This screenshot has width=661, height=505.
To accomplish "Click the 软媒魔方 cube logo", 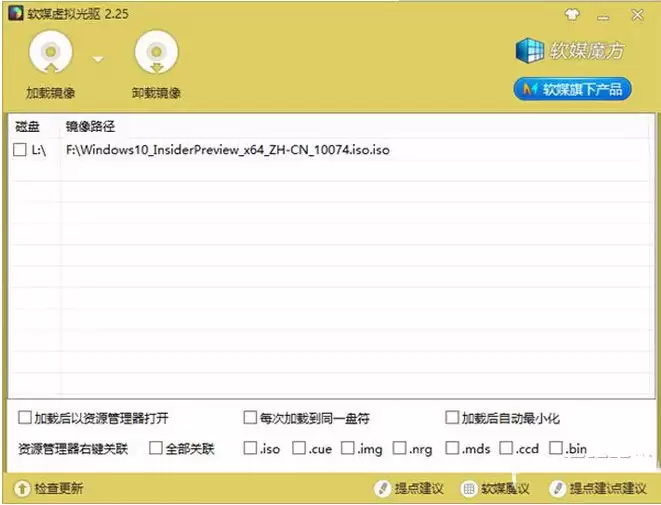I will click(x=529, y=51).
